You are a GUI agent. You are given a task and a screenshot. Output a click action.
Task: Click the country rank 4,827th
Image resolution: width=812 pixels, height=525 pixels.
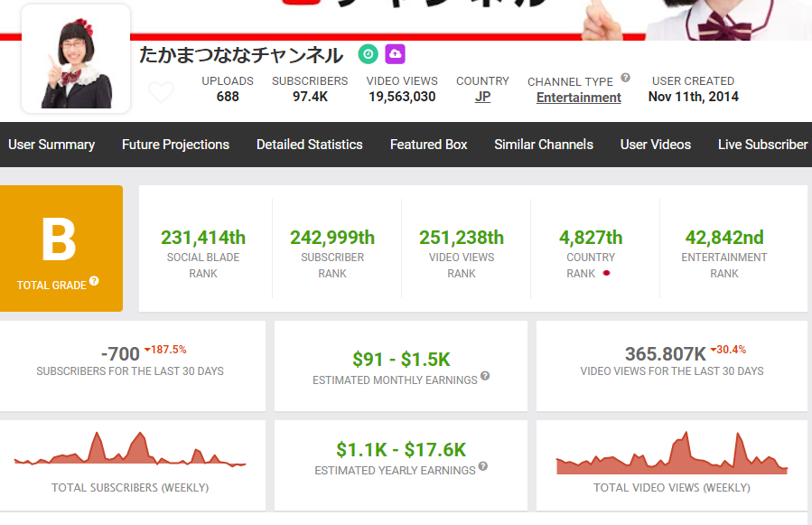point(591,238)
